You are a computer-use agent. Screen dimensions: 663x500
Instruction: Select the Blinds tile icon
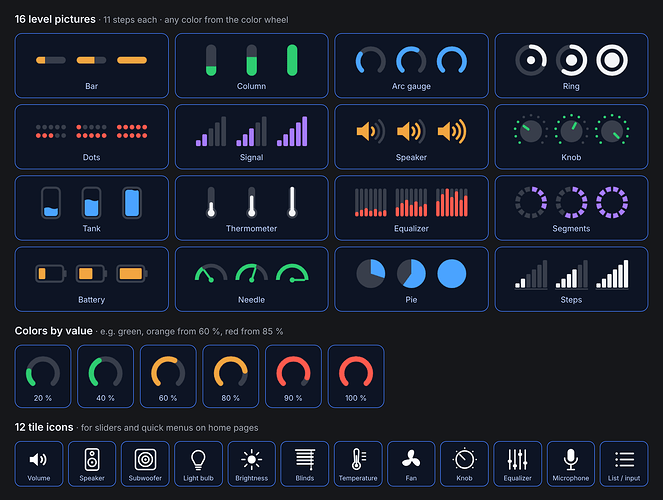click(x=305, y=464)
